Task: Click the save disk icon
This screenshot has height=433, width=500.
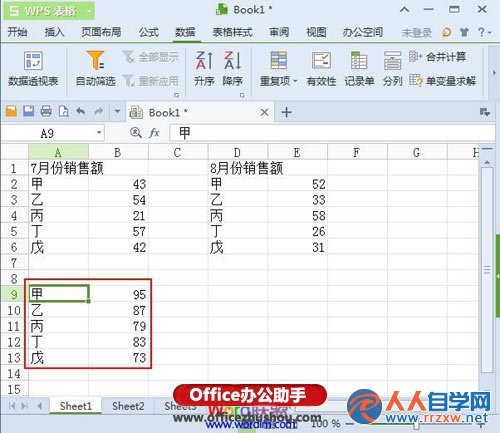Action: [x=29, y=111]
